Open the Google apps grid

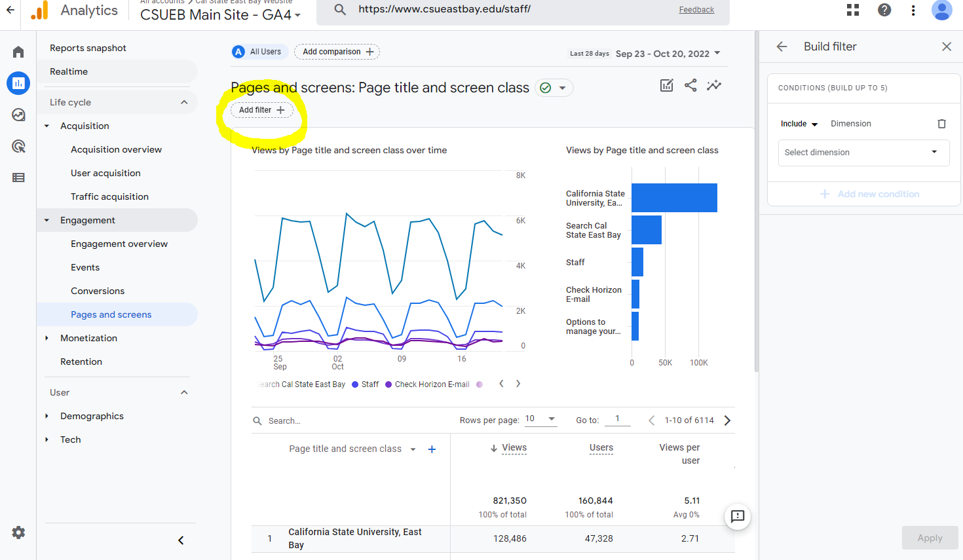coord(853,10)
